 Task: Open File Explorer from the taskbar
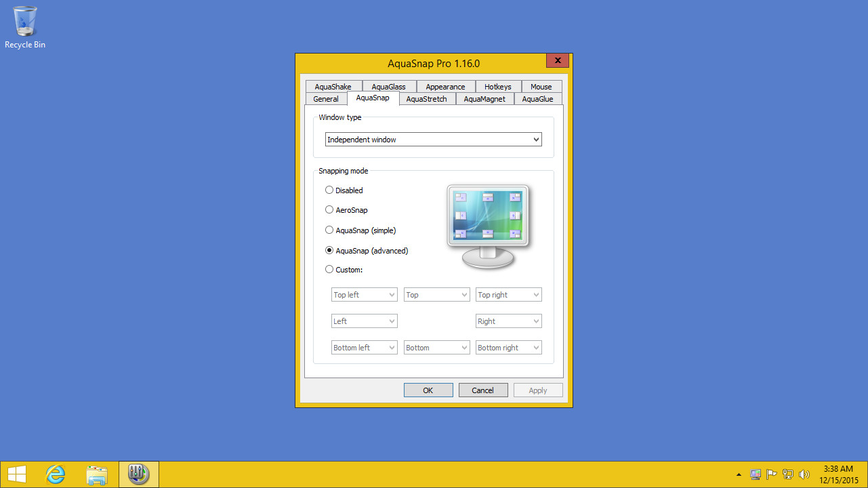pyautogui.click(x=97, y=474)
